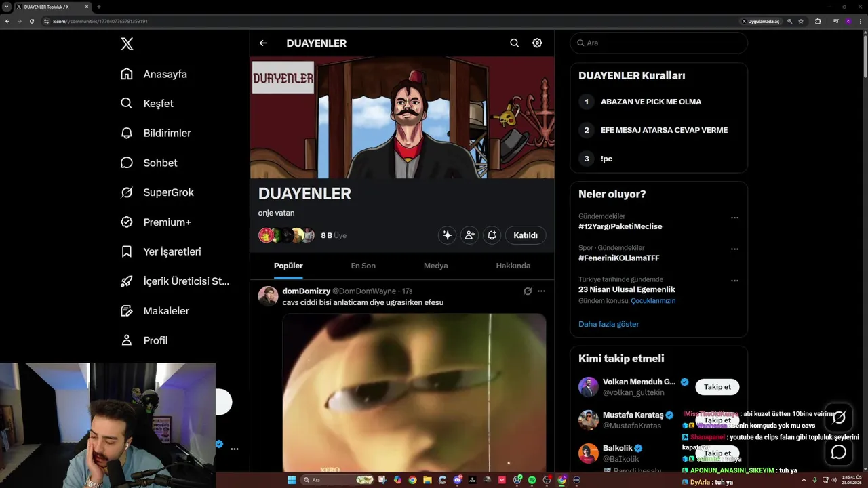This screenshot has width=868, height=488.
Task: Open File Explorer from the taskbar
Action: tap(428, 480)
